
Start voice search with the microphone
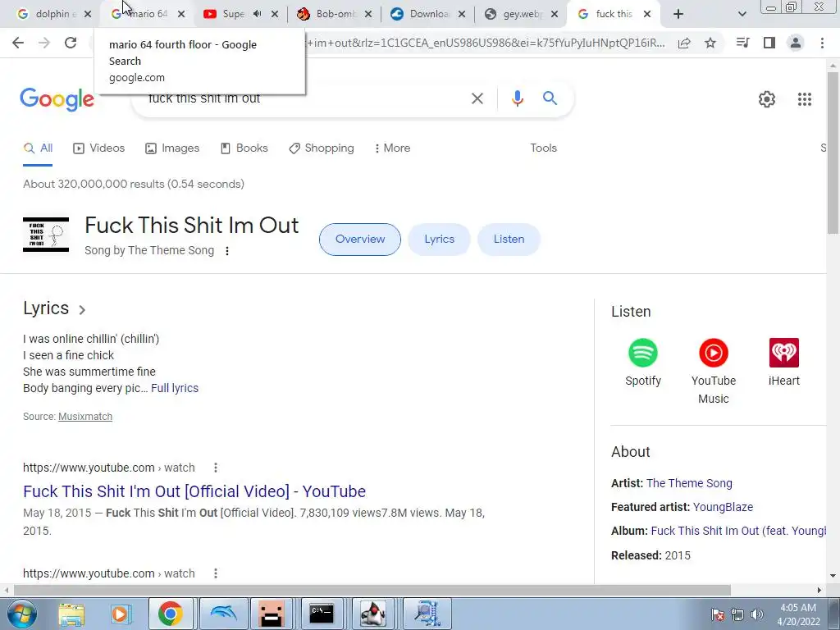[517, 98]
